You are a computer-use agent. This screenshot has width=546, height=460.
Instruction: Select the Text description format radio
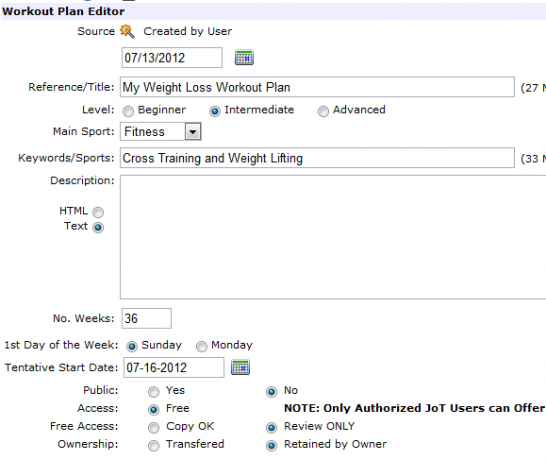click(x=98, y=227)
